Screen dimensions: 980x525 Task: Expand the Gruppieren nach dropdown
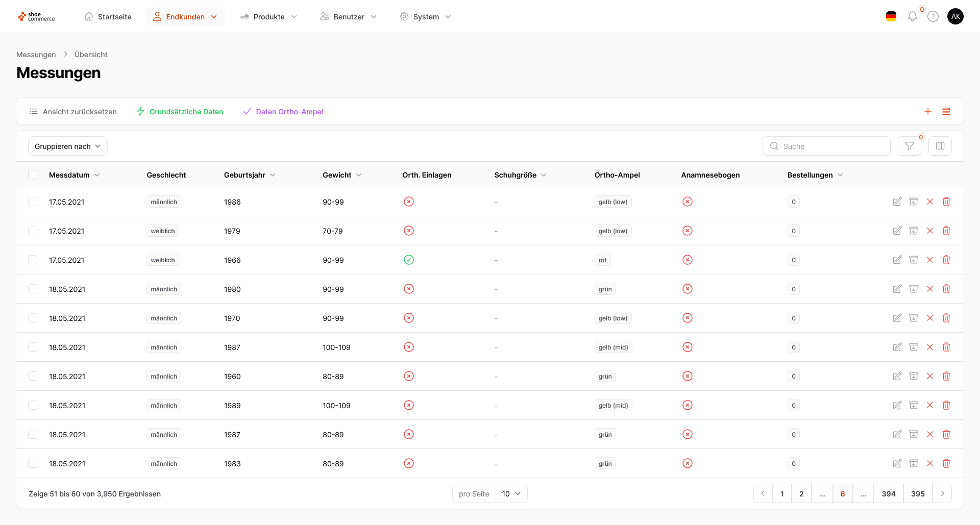point(67,146)
